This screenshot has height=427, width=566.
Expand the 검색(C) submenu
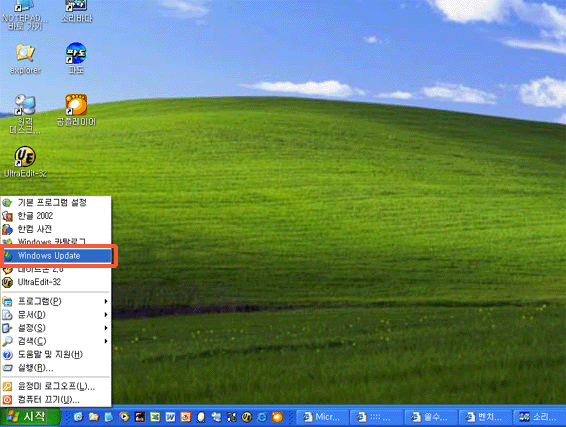(x=56, y=341)
